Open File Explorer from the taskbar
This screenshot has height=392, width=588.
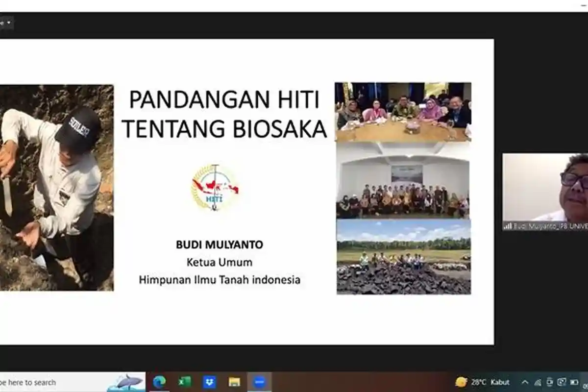tap(234, 382)
